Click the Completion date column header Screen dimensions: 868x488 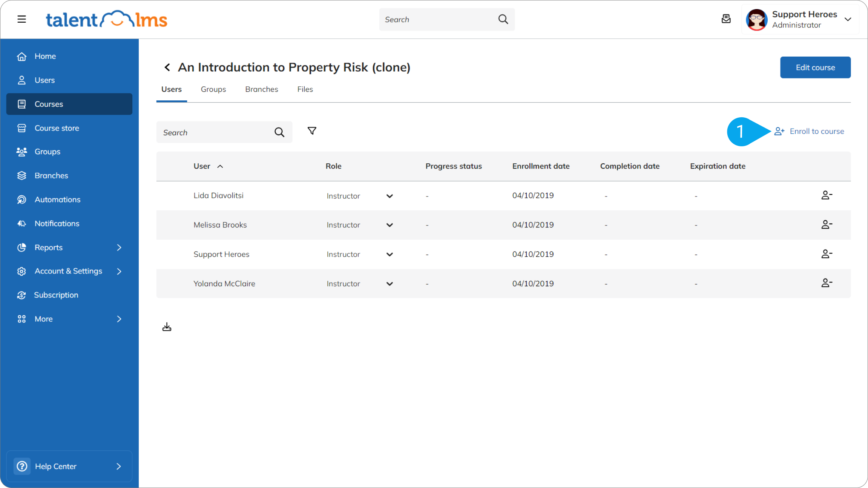(630, 166)
